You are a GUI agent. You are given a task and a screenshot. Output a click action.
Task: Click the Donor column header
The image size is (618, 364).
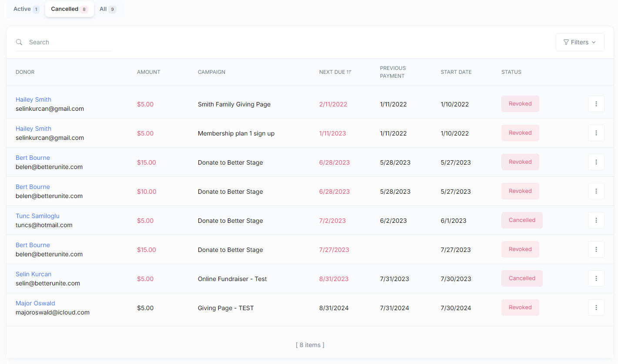point(25,72)
